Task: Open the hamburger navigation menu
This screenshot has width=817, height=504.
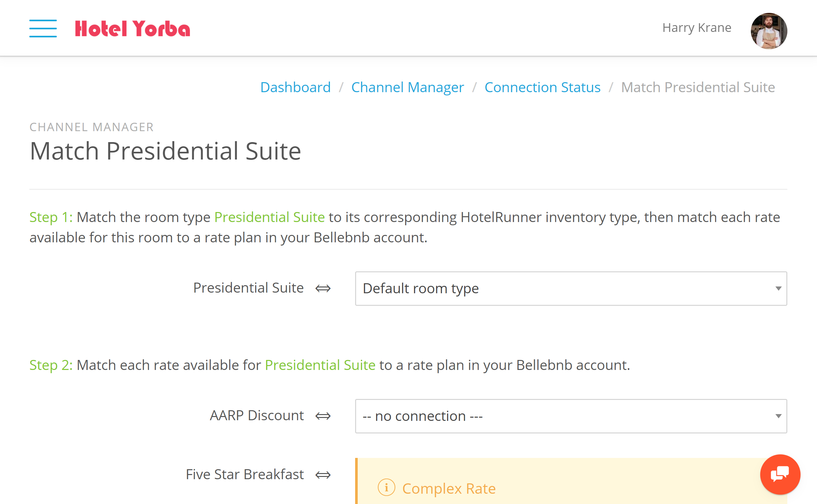Action: coord(43,28)
